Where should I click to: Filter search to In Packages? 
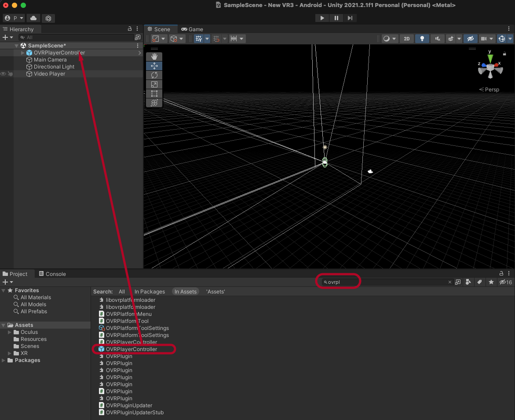(x=150, y=292)
